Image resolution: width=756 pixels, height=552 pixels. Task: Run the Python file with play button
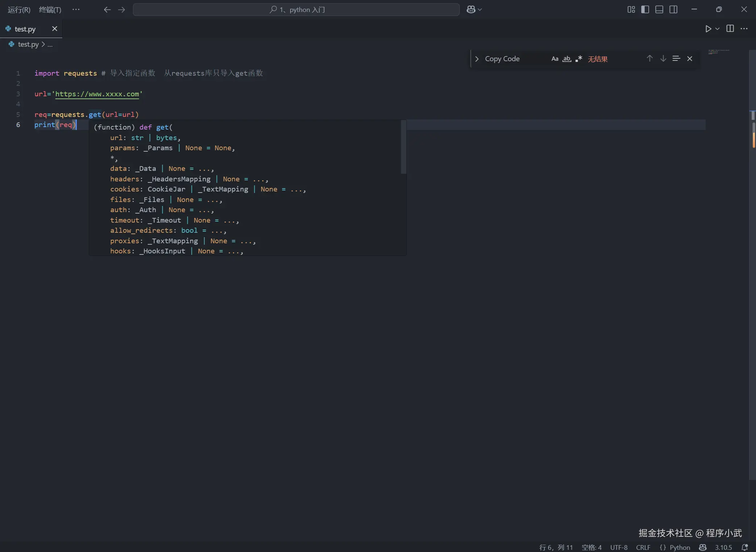point(708,29)
